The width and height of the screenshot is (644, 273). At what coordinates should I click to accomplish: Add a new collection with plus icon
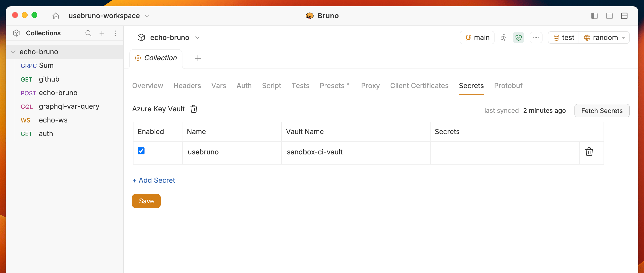[x=102, y=33]
